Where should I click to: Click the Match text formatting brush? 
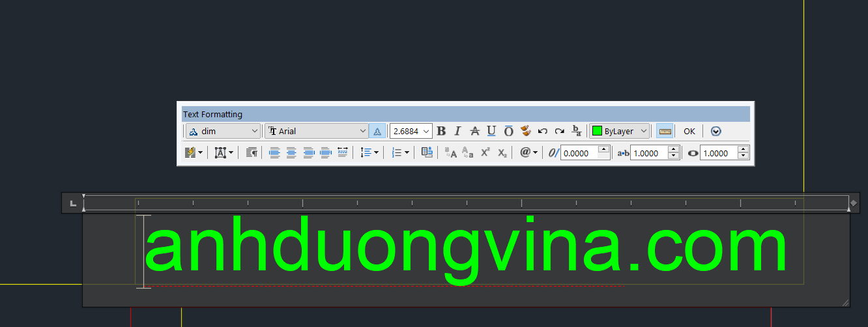point(525,131)
